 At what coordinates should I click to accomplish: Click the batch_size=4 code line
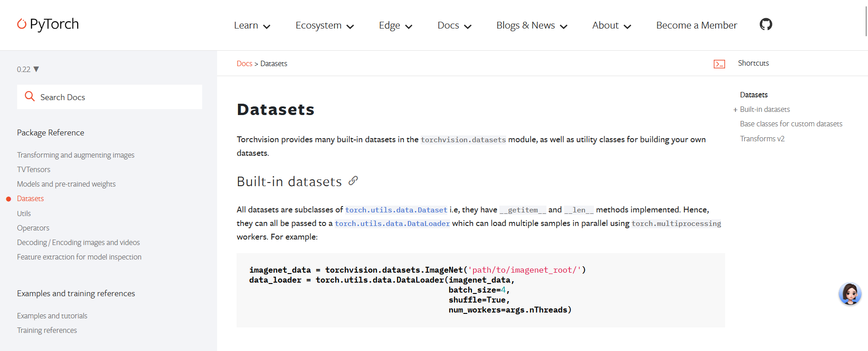[x=479, y=290]
